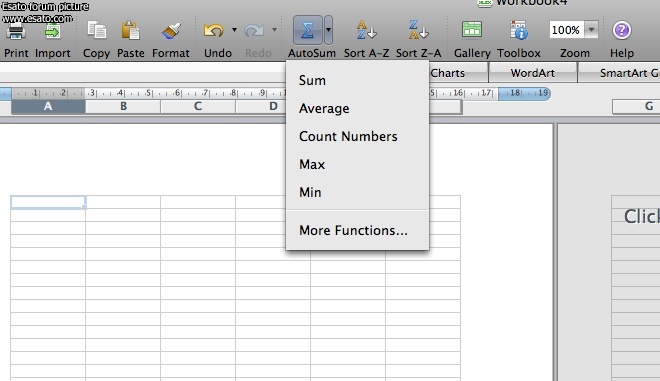Image resolution: width=660 pixels, height=381 pixels.
Task: Click the Copy toolbar icon
Action: [x=96, y=30]
